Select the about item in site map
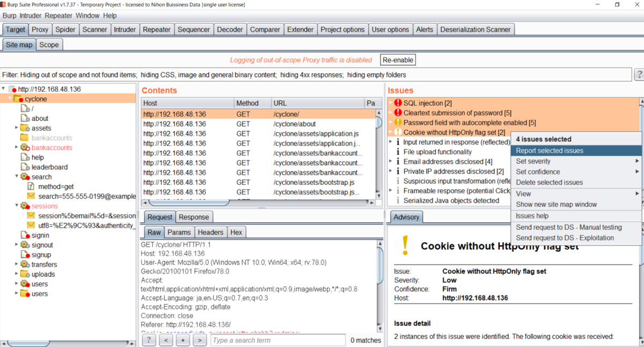This screenshot has height=347, width=644. coord(40,118)
